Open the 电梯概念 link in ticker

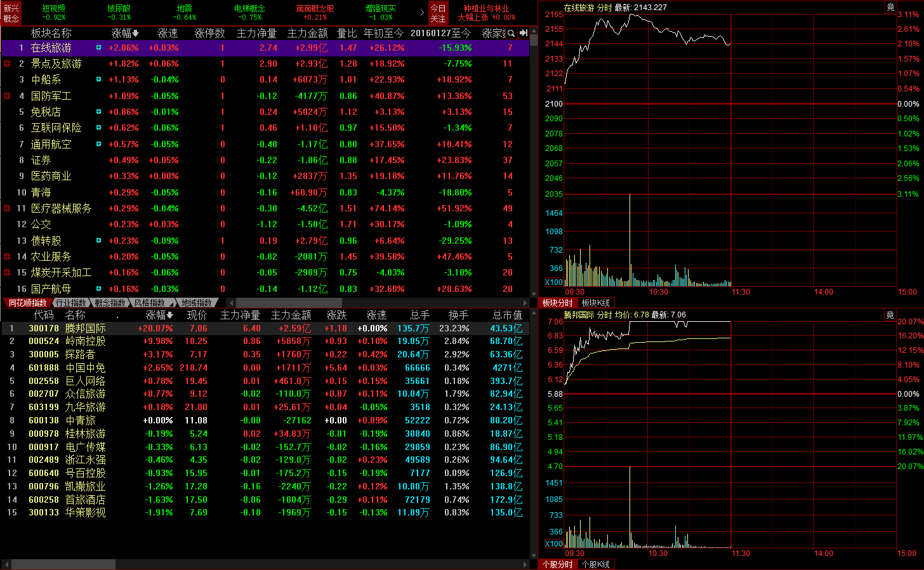pyautogui.click(x=249, y=9)
